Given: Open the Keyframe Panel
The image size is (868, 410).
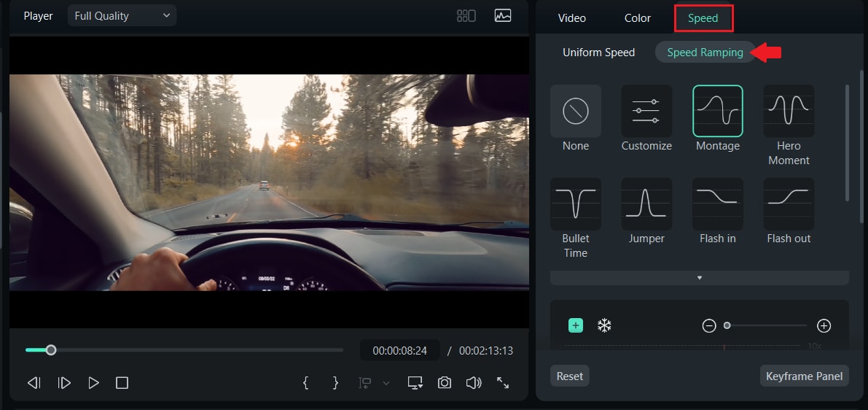Looking at the screenshot, I should [805, 376].
